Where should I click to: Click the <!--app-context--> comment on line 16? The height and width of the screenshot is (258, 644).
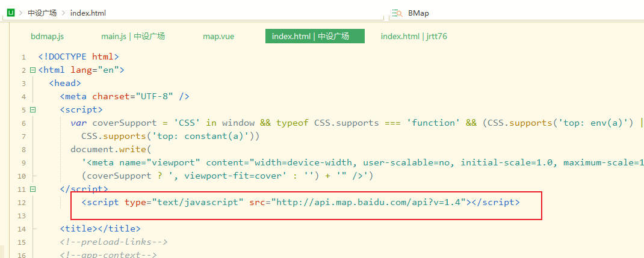108,255
